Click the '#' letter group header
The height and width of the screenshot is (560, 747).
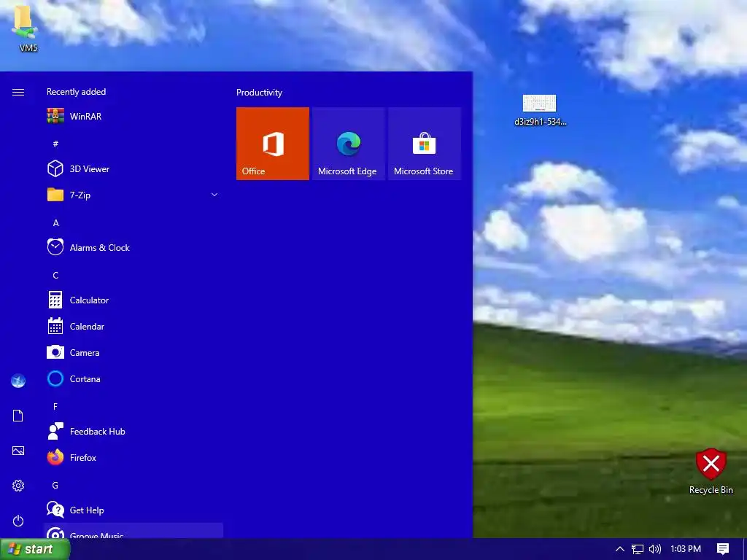pyautogui.click(x=55, y=144)
